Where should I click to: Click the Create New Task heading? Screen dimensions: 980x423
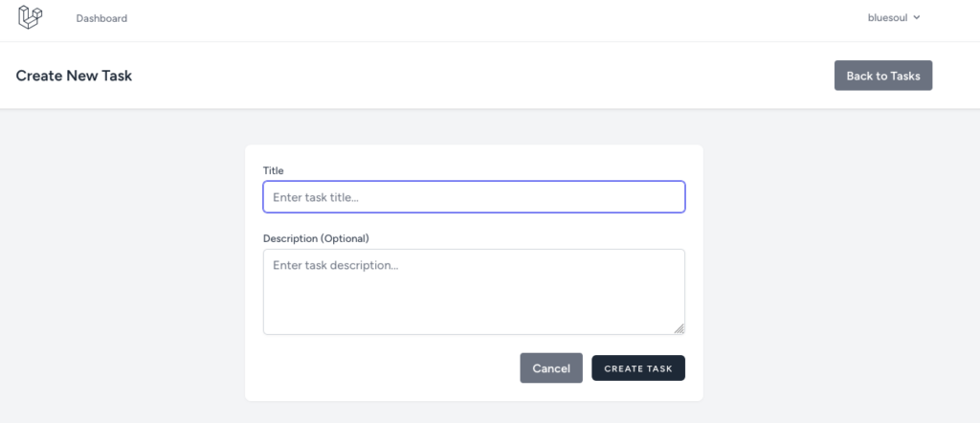74,76
